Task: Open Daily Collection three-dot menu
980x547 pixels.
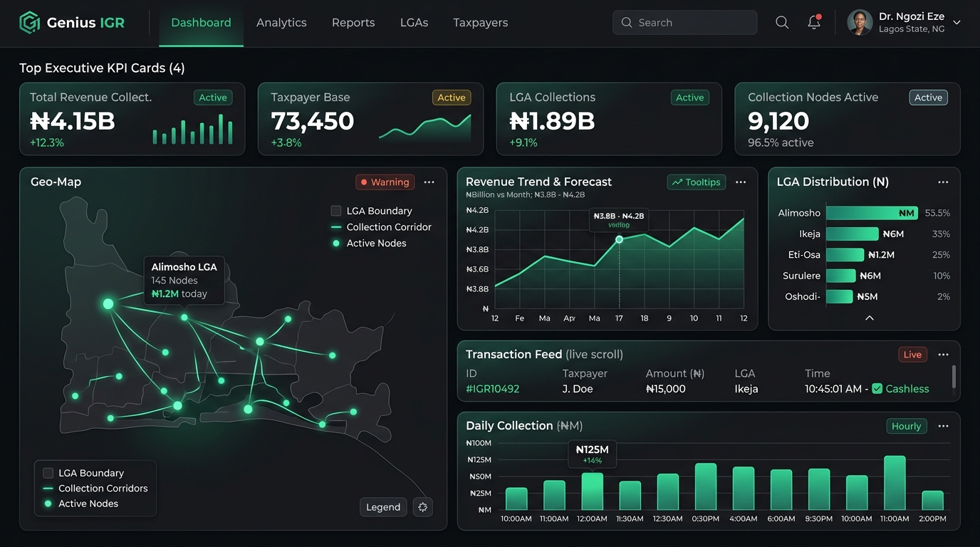Action: point(943,426)
